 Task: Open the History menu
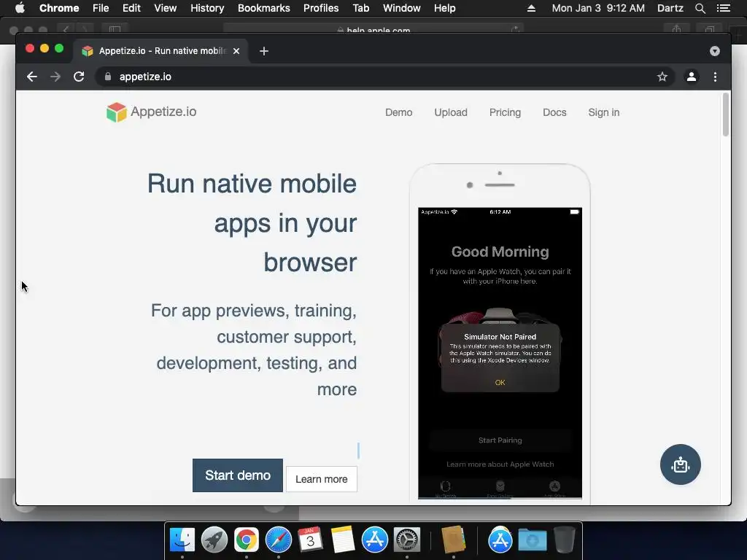pos(207,8)
